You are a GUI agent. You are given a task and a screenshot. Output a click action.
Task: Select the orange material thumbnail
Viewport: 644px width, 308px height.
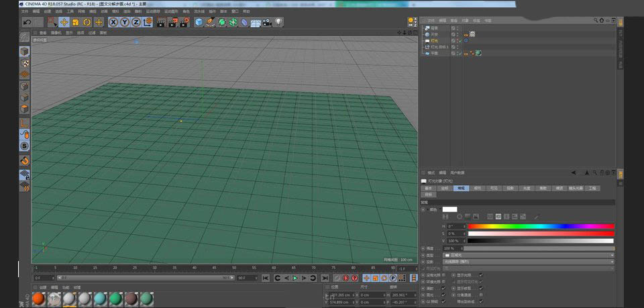[x=39, y=298]
